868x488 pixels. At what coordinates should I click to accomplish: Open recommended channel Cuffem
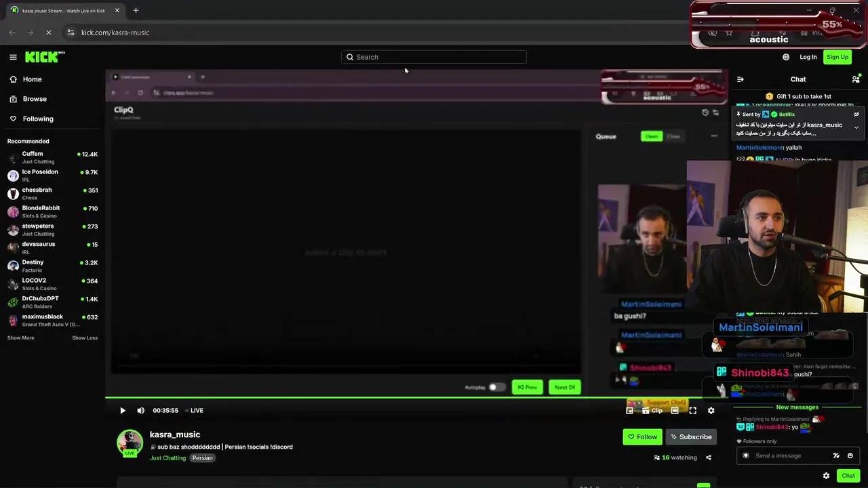[x=52, y=157]
